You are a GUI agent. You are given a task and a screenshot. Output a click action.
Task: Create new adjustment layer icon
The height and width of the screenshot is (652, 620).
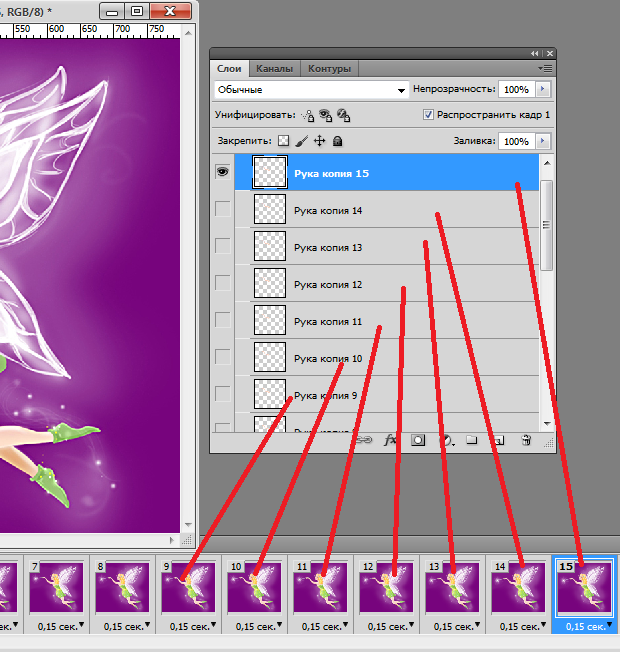pyautogui.click(x=446, y=440)
